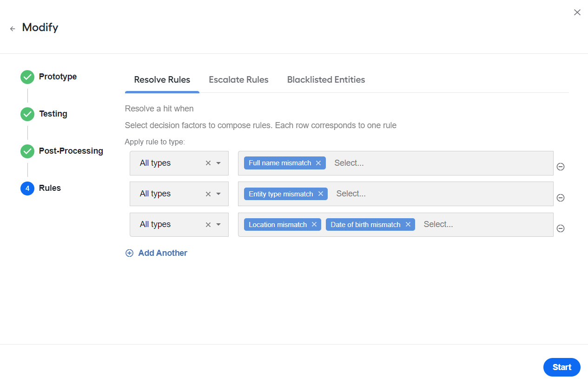Viewport: 588px width, 390px height.
Task: Expand type dropdown arrow for Location mismatch row
Action: (218, 224)
